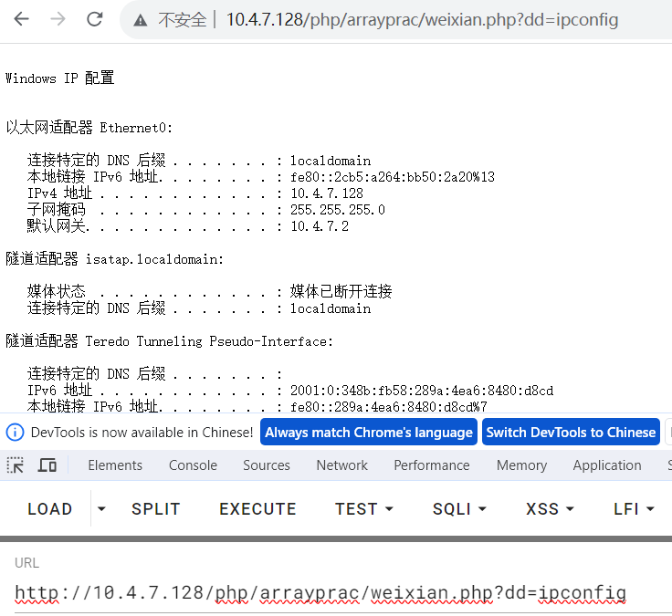Viewport: 672px width, 616px height.
Task: Open the TEST dropdown menu
Action: point(363,509)
